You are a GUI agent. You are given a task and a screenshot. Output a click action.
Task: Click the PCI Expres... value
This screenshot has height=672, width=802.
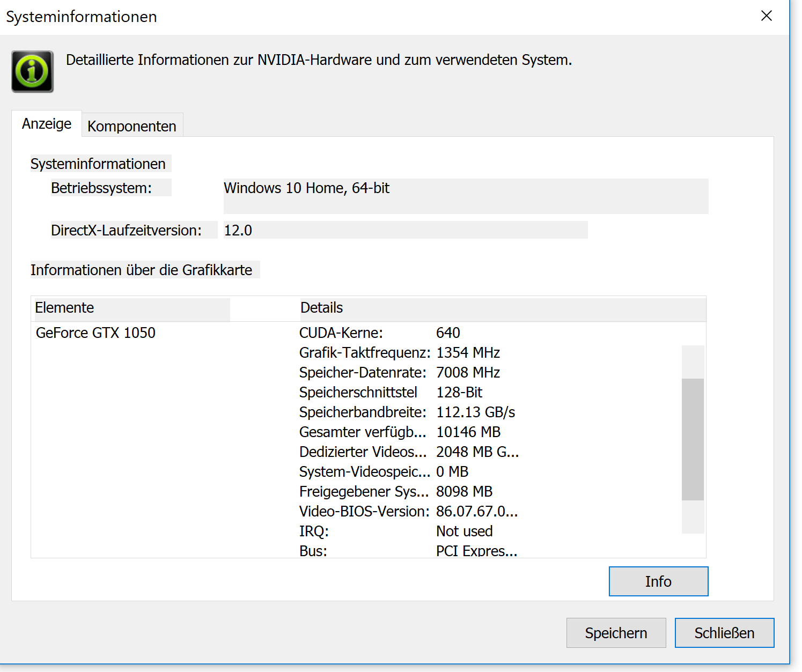[x=476, y=551]
